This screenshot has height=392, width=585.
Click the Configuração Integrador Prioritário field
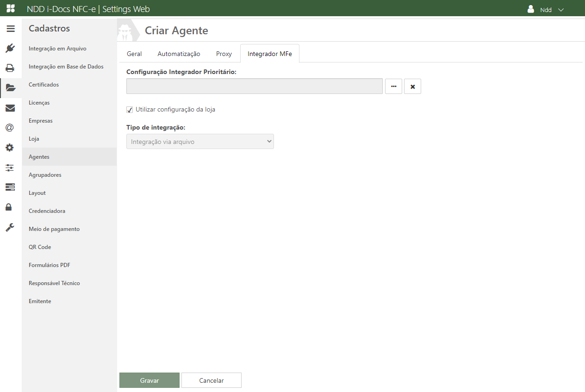pos(254,87)
